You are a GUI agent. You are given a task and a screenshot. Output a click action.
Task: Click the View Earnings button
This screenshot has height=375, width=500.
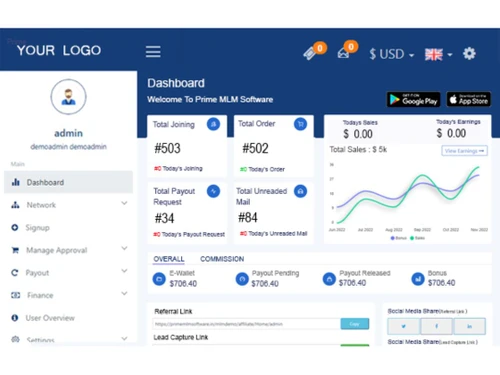coord(465,151)
